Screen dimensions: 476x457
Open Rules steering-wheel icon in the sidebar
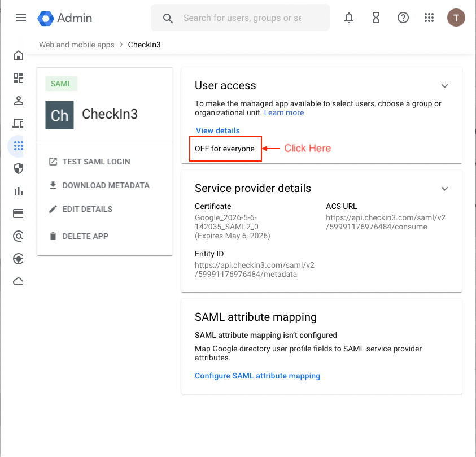(x=19, y=259)
